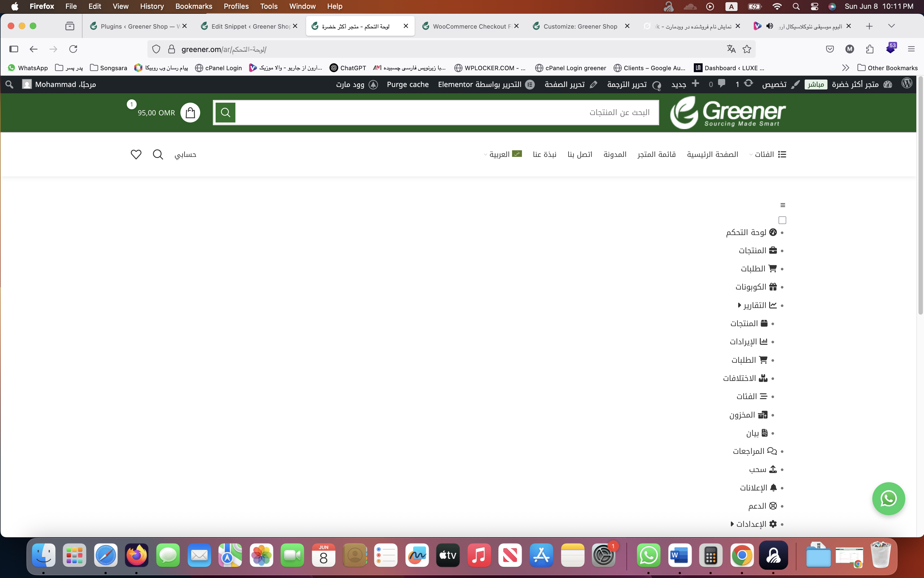Open the History menu in menu bar
The height and width of the screenshot is (578, 924).
click(152, 6)
